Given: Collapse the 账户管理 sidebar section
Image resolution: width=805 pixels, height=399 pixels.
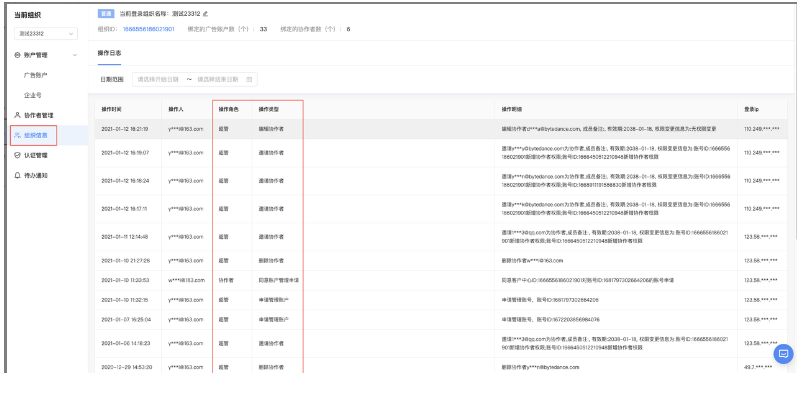Looking at the screenshot, I should click(x=74, y=55).
